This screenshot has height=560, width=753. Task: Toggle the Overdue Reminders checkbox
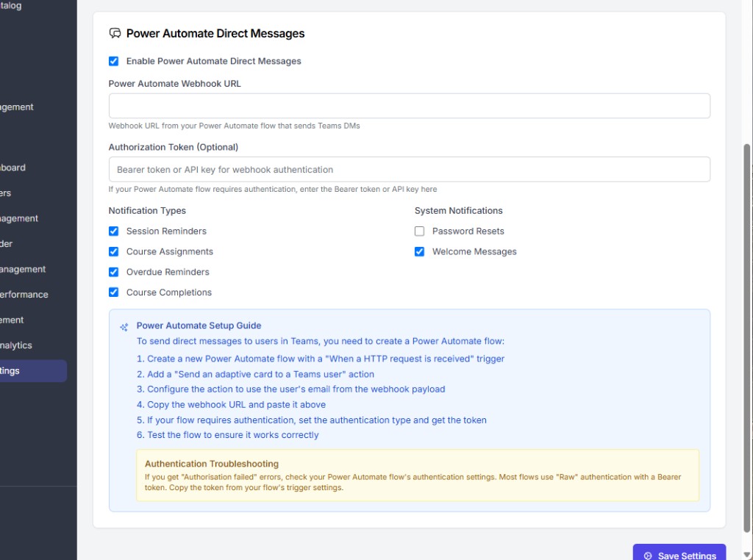[x=113, y=272]
